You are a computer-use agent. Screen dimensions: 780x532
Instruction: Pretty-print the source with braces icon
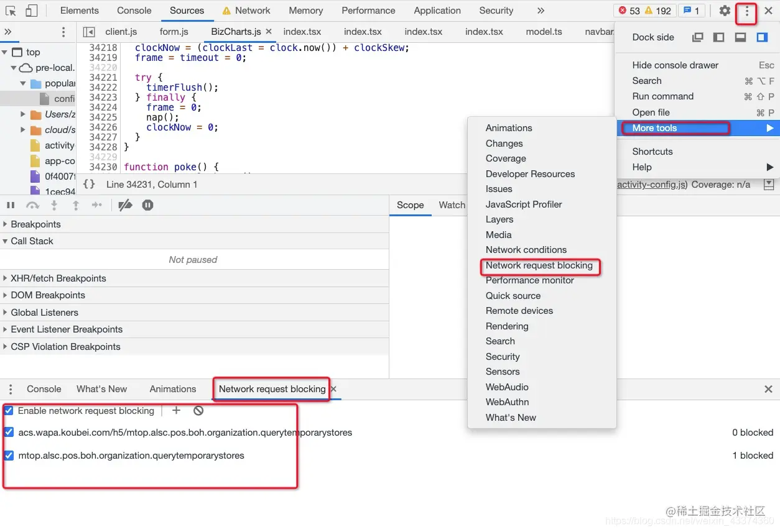click(x=89, y=185)
